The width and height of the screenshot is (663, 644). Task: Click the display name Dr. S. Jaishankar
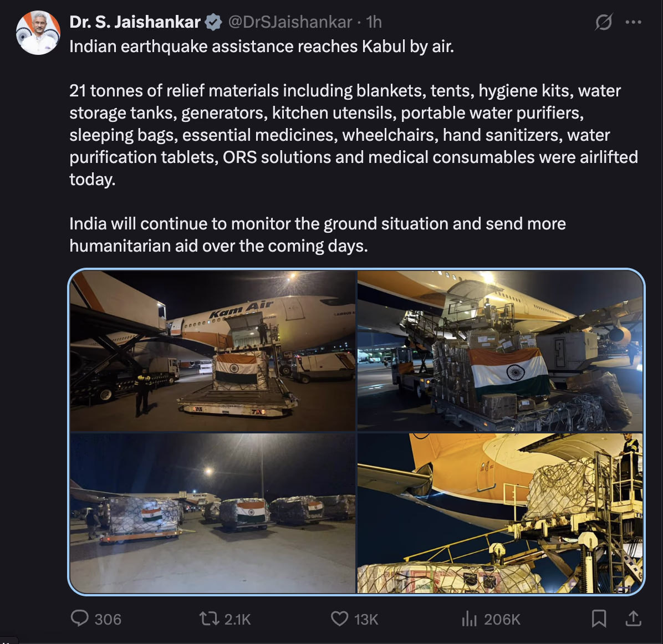point(135,22)
